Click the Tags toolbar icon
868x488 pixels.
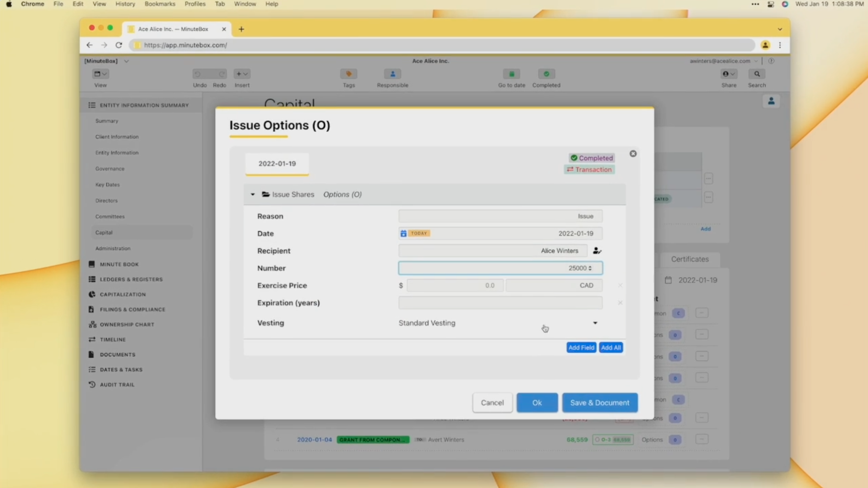(349, 74)
